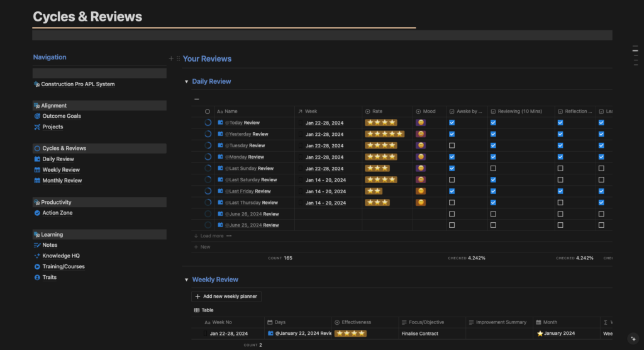The height and width of the screenshot is (350, 644).
Task: Open Monthly Review in navigation
Action: pos(62,181)
